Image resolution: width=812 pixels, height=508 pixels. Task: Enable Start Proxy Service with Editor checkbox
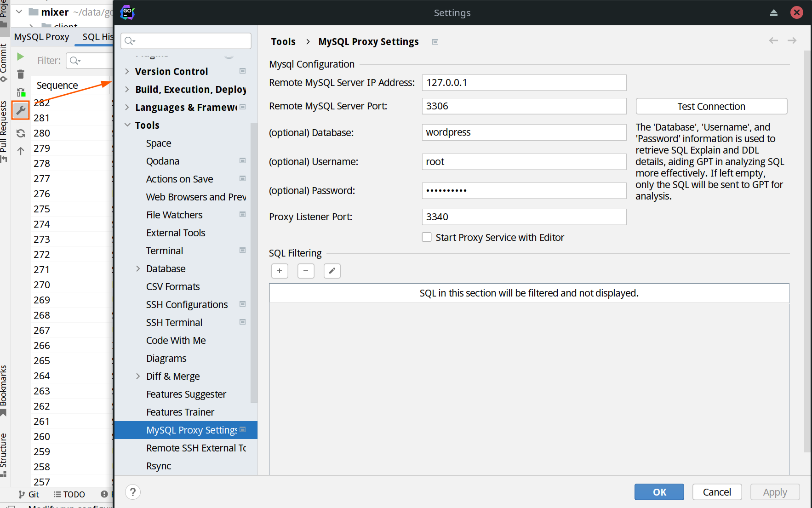coord(427,237)
